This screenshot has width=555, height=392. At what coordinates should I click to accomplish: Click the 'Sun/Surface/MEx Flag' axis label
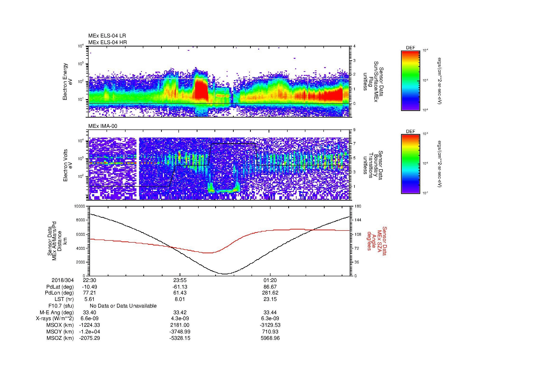[x=373, y=82]
